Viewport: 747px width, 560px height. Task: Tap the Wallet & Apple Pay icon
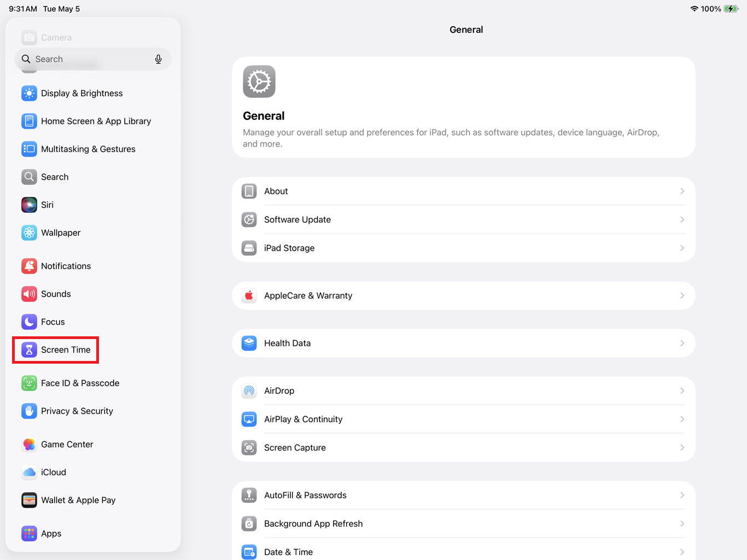coord(29,500)
